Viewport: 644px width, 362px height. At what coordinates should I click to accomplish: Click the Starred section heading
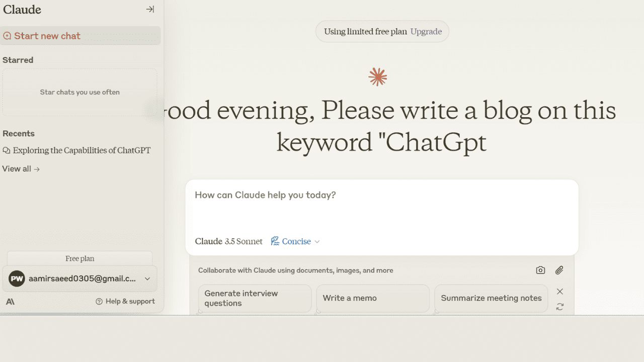(18, 60)
